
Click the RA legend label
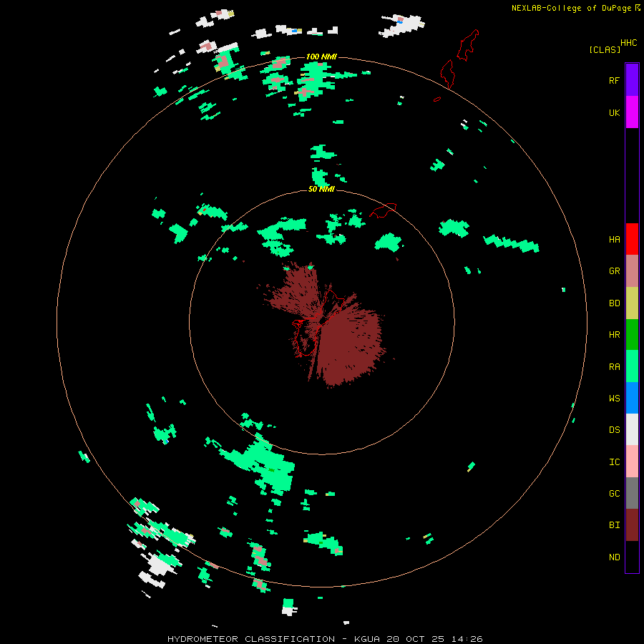(614, 367)
